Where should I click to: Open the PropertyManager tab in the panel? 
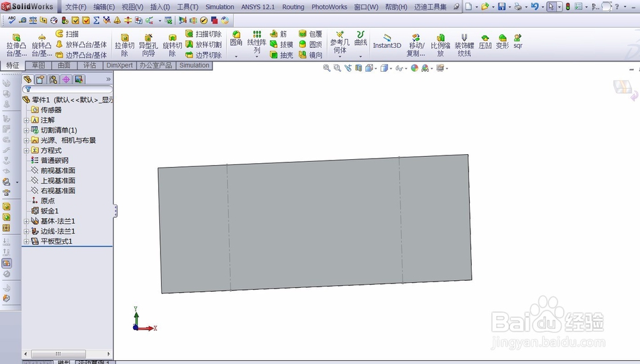pyautogui.click(x=40, y=79)
